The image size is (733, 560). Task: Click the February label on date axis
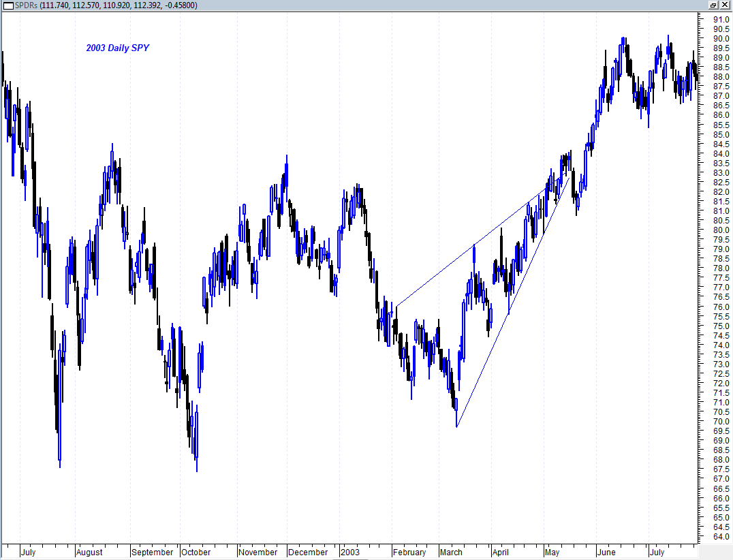click(409, 552)
